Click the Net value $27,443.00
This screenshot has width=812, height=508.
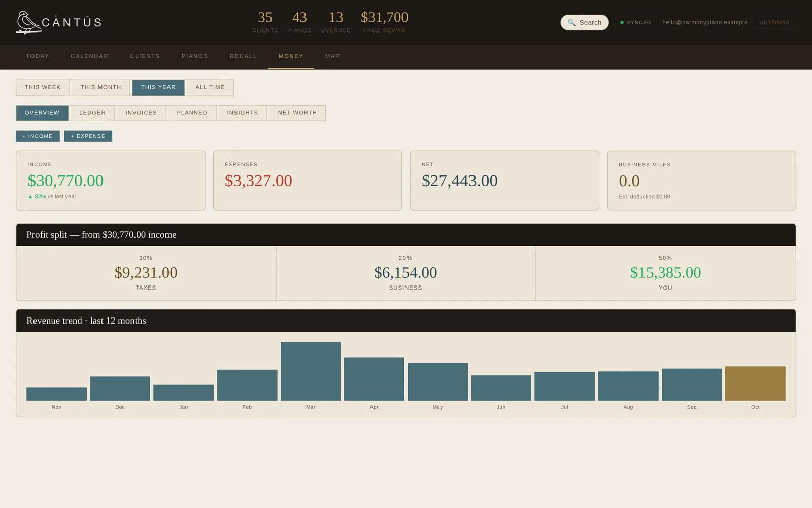(x=460, y=181)
